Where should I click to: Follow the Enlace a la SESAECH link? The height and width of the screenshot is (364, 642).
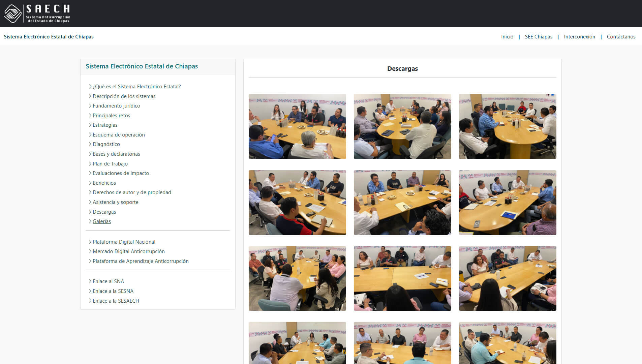(116, 301)
